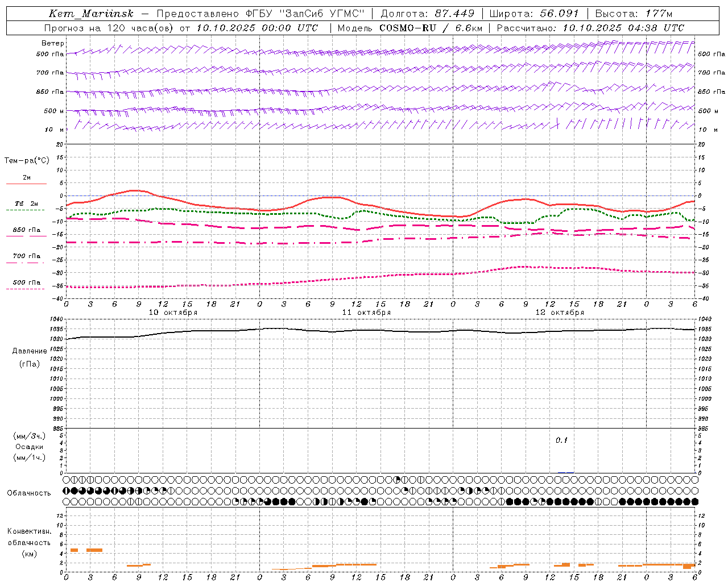The image size is (728, 582).
Task: Click the 'Тем-ра(°C)' temperature label
Action: [x=27, y=161]
